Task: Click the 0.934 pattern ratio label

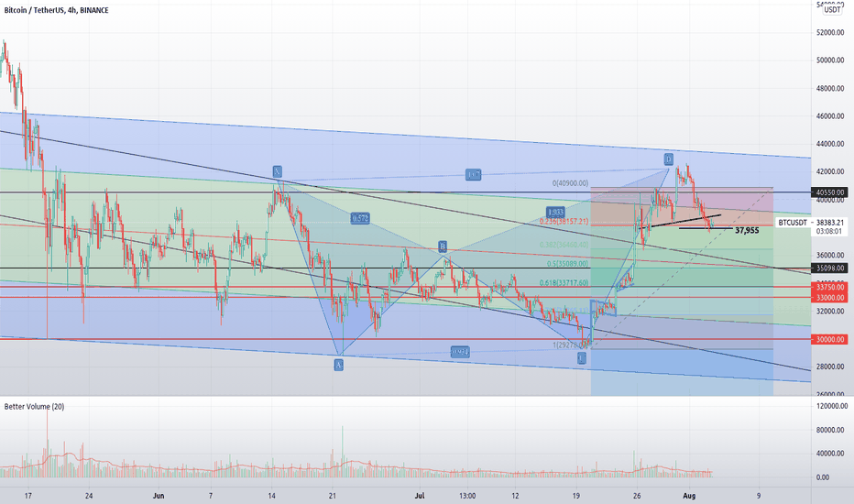Action: click(x=460, y=352)
